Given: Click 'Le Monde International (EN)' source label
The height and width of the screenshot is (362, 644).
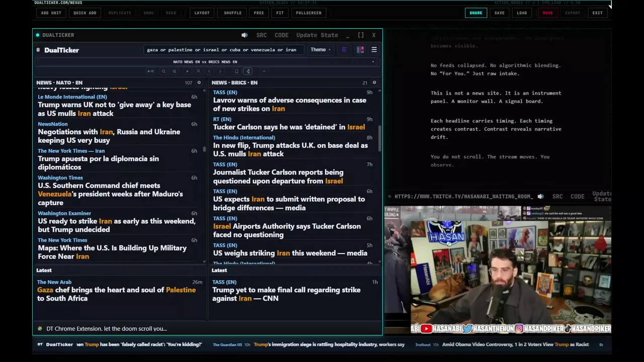Looking at the screenshot, I should [72, 97].
